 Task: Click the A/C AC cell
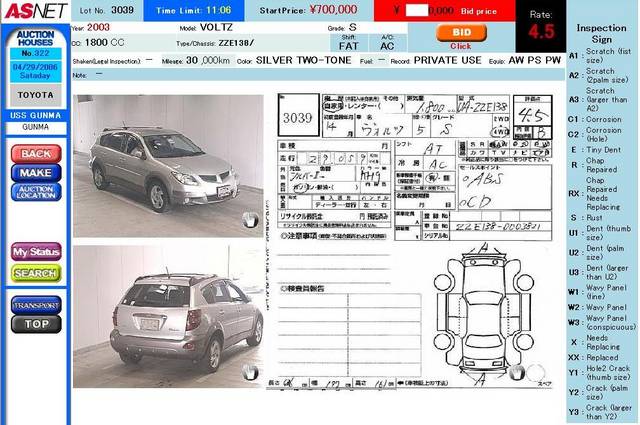click(x=387, y=43)
